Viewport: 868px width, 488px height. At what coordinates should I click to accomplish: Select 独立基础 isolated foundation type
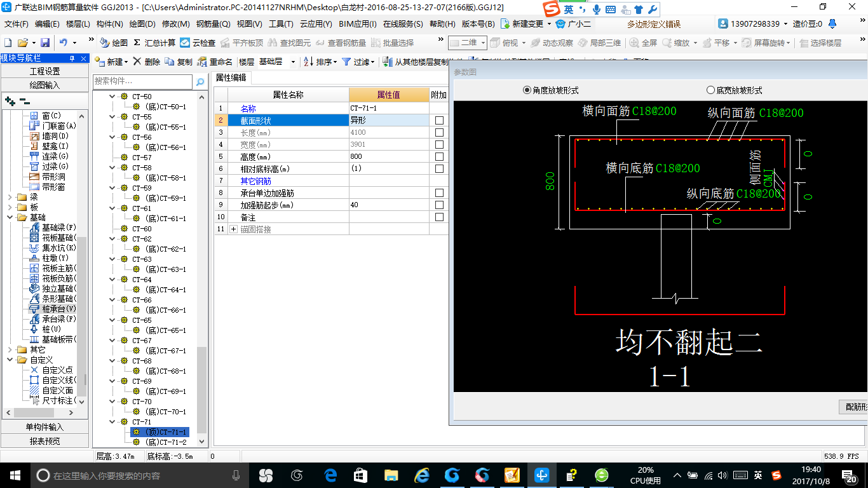[x=53, y=288]
